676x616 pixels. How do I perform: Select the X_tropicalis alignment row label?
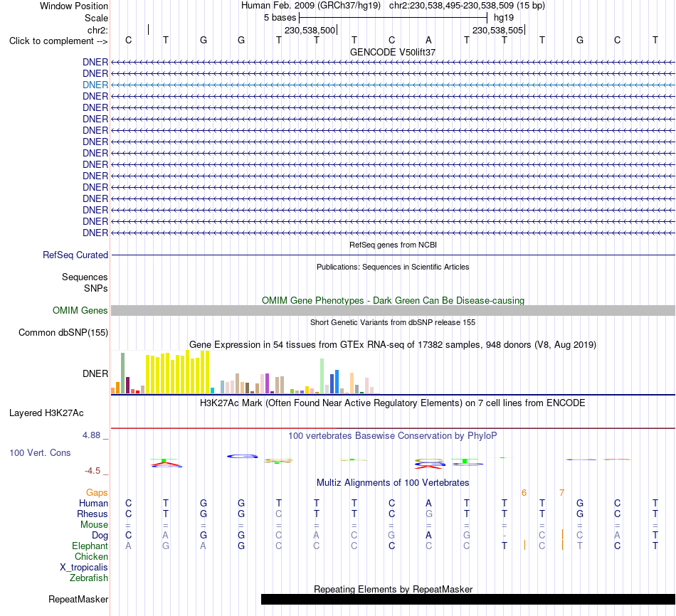[84, 568]
